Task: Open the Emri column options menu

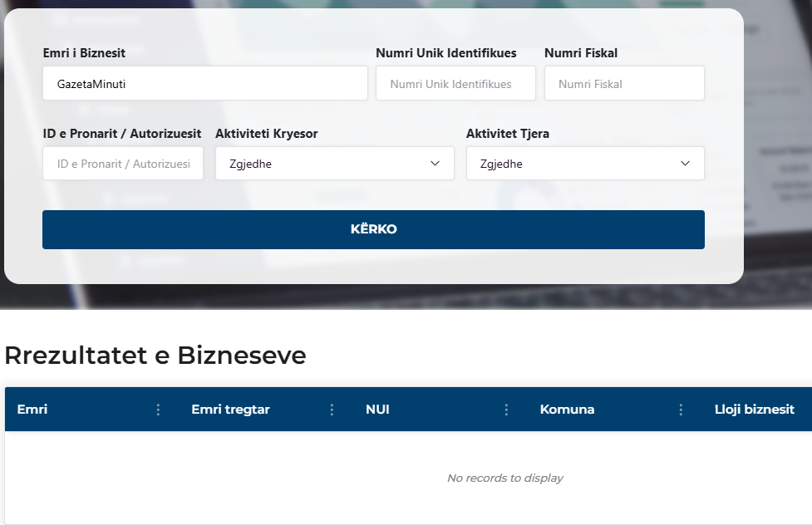Action: [x=158, y=410]
